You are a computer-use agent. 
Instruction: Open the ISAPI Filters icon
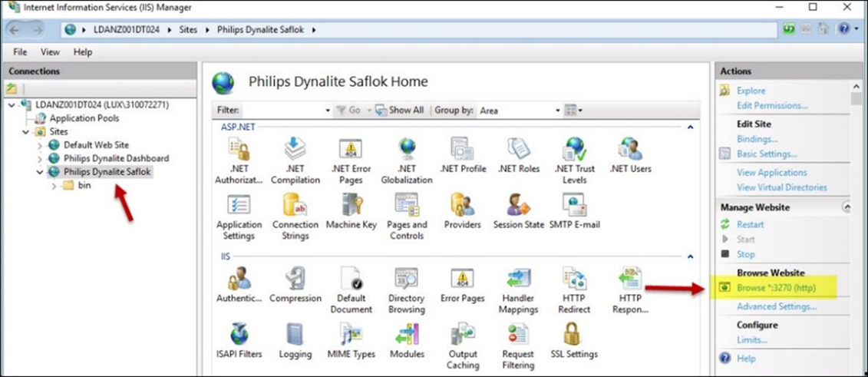[239, 335]
